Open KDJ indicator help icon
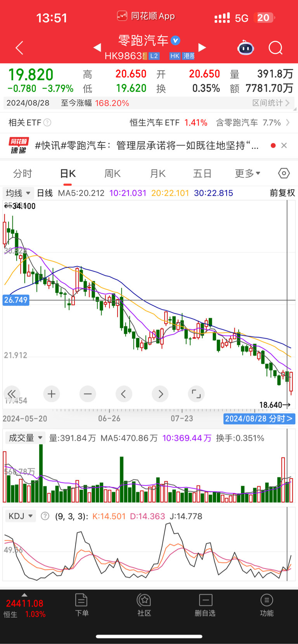The width and height of the screenshot is (298, 644). tap(45, 516)
